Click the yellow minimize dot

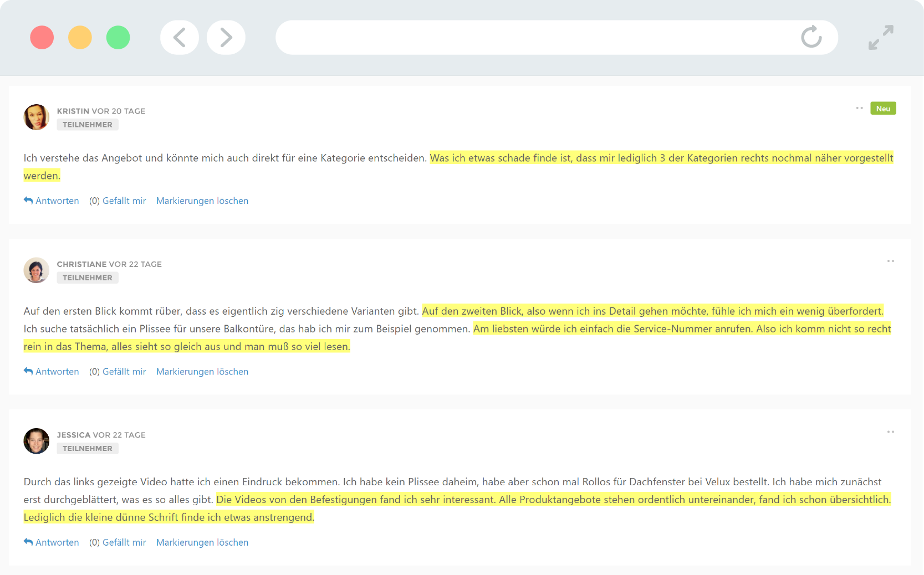(80, 38)
